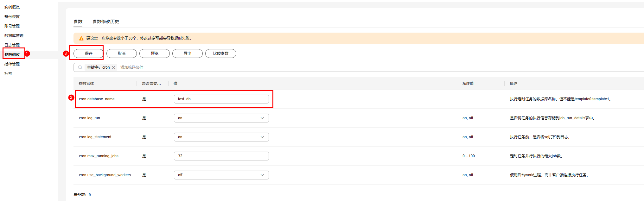Click the 导出 button
Image resolution: width=644 pixels, height=201 pixels.
pos(188,53)
